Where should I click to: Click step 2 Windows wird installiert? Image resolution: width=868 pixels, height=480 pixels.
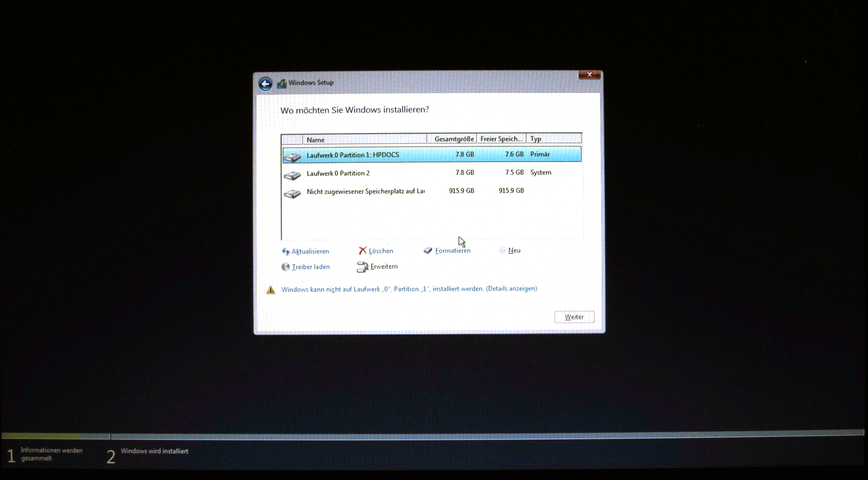[148, 455]
